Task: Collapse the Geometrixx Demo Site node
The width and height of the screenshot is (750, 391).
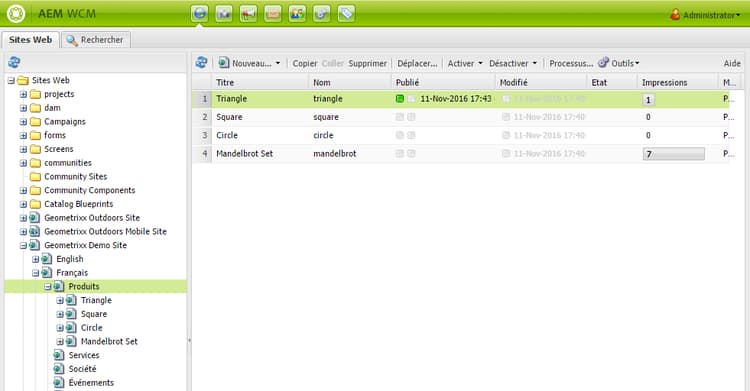Action: point(23,246)
